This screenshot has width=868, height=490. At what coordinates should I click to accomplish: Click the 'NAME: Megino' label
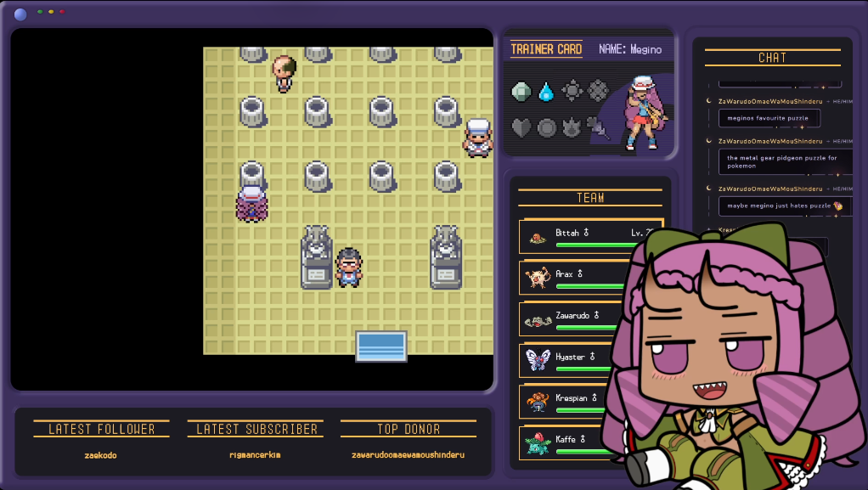click(630, 49)
